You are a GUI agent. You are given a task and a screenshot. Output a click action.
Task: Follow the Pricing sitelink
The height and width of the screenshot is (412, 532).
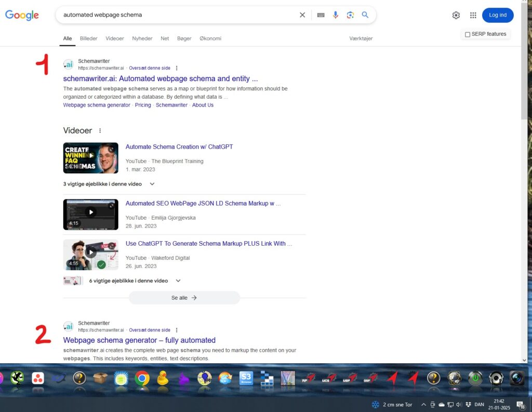coord(143,105)
